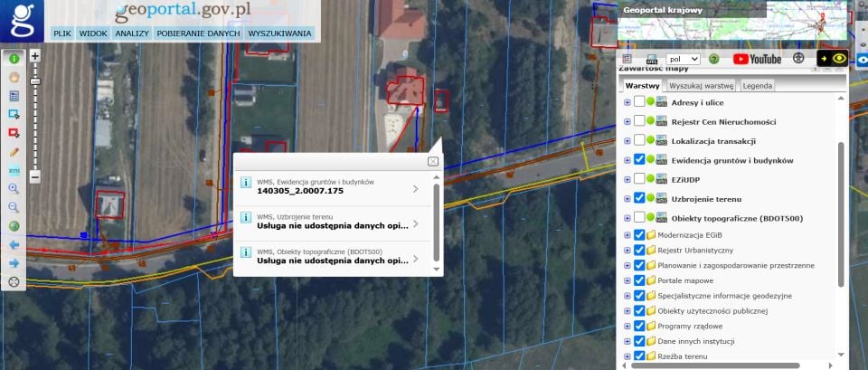Toggle the Uzbrojenie terenu layer checkbox
Viewport: 868px width, 370px height.
coord(639,198)
